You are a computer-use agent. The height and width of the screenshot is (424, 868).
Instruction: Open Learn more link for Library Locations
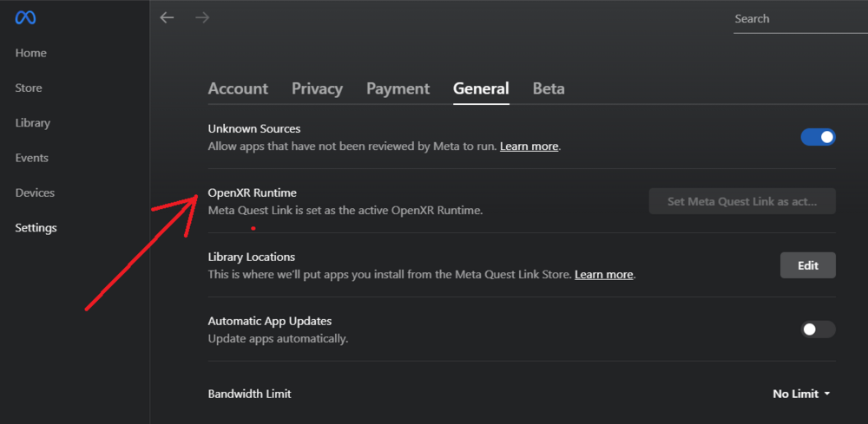coord(603,275)
